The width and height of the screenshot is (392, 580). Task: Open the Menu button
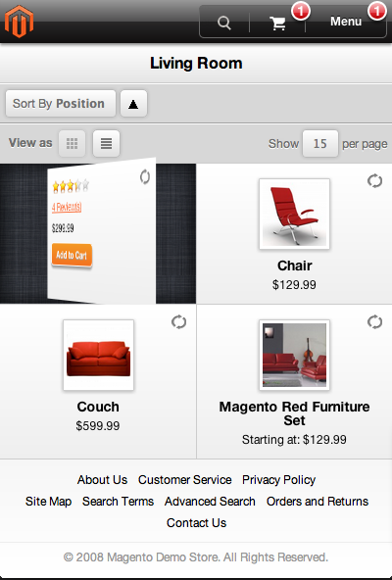(346, 22)
